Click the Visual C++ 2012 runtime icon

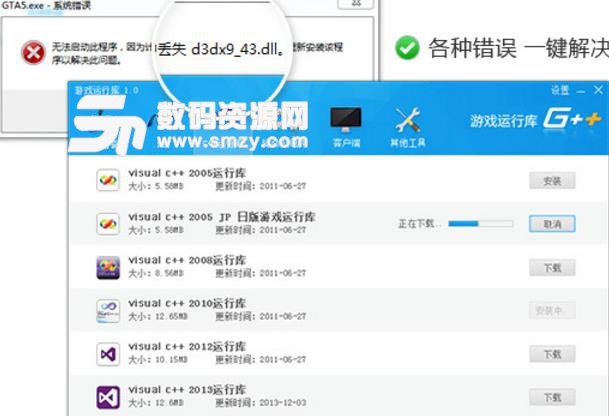108,354
